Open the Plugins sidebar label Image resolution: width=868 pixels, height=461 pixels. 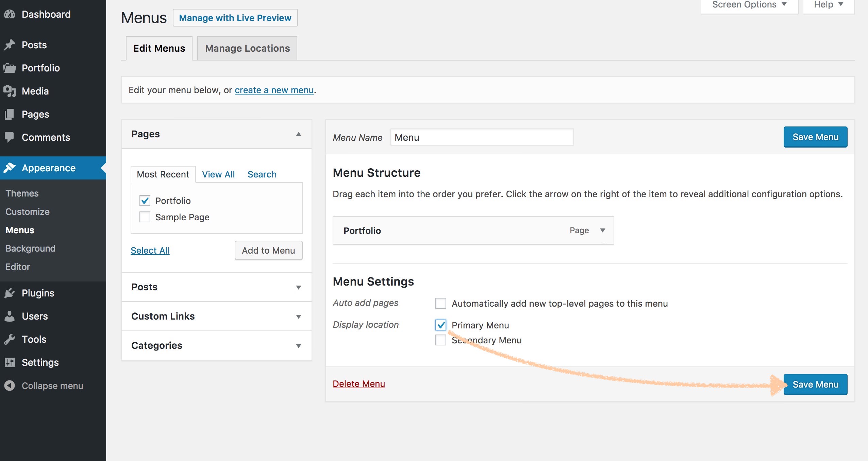tap(38, 293)
